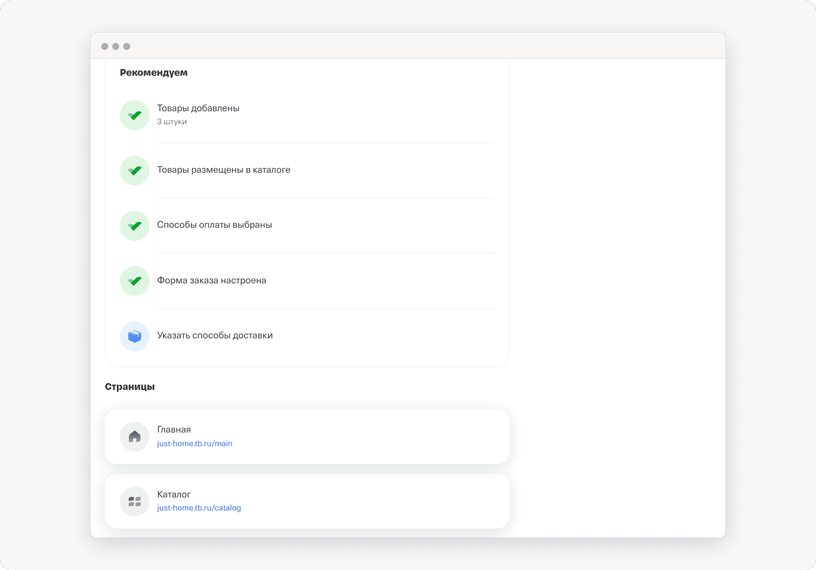This screenshot has height=570, width=816.
Task: Click the first gray dot in window title bar
Action: 105,46
